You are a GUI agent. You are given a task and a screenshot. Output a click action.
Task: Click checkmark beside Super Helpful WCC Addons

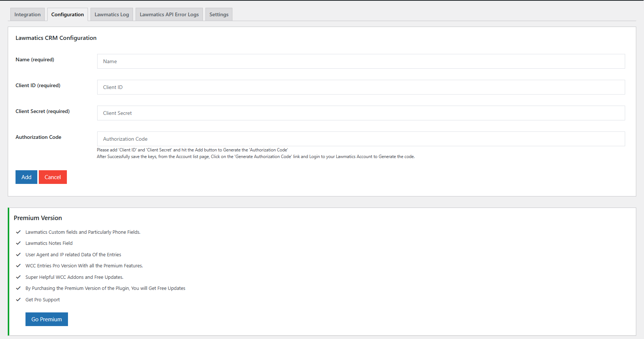pos(18,277)
